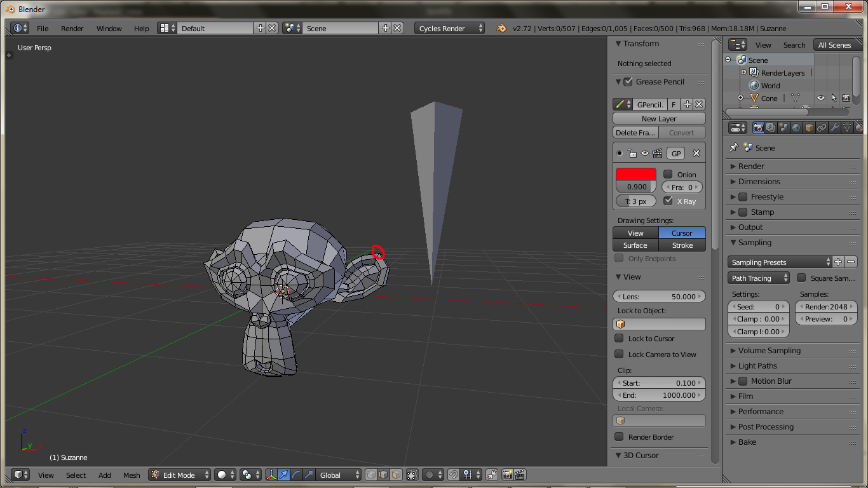Select the scale manipulator icon
The image size is (868, 488).
pos(309,475)
